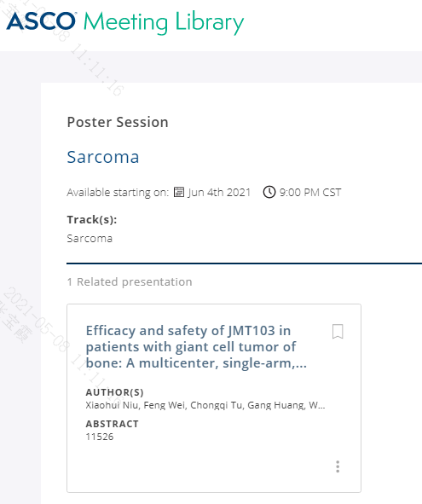Screen dimensions: 422x504
Task: Click abstract number 11526
Action: (100, 437)
